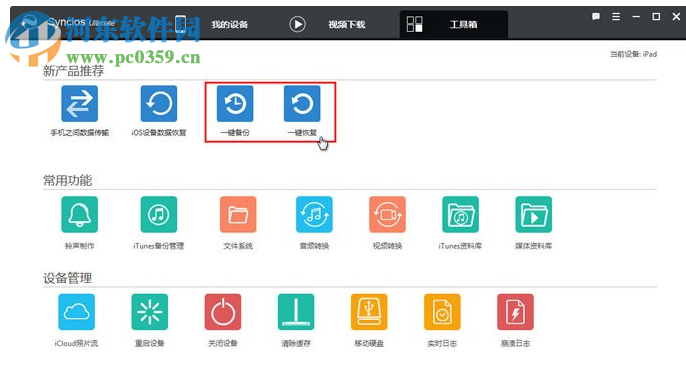Launch the 视频转换 video converter
This screenshot has width=686, height=392.
(x=387, y=214)
